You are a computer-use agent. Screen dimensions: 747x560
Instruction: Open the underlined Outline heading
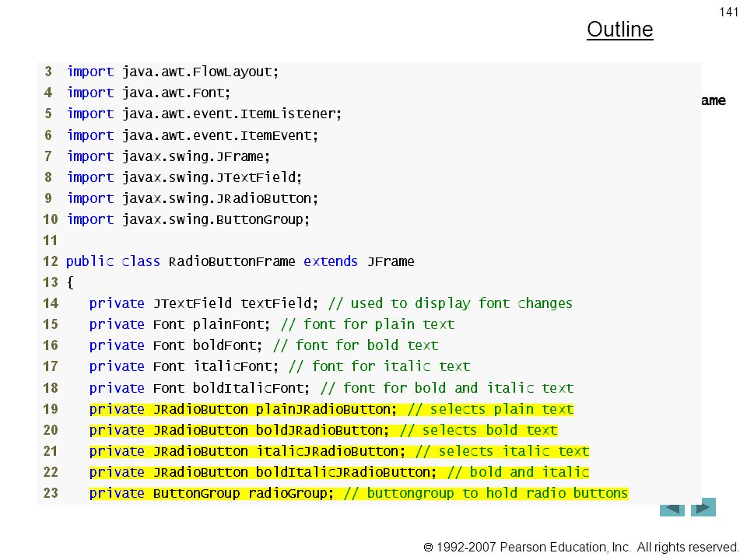click(620, 30)
